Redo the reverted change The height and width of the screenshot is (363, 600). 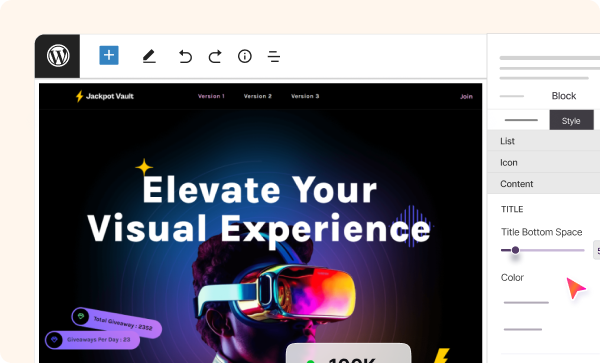pyautogui.click(x=215, y=56)
